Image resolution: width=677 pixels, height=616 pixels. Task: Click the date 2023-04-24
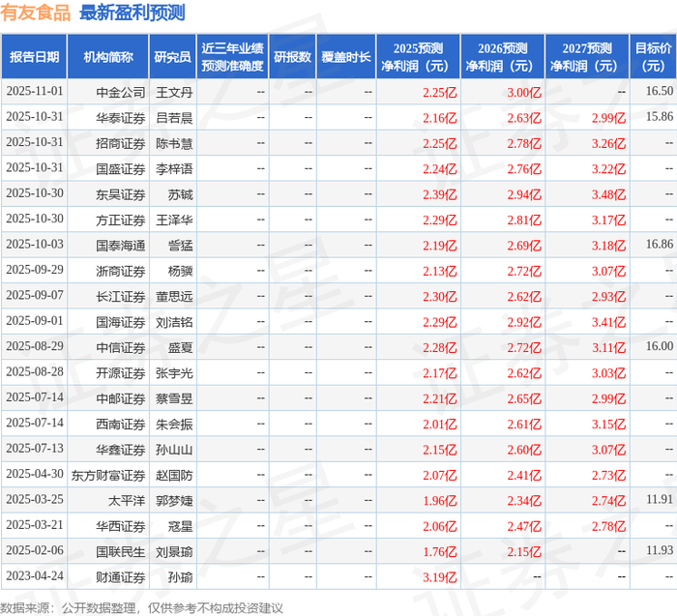(x=35, y=575)
